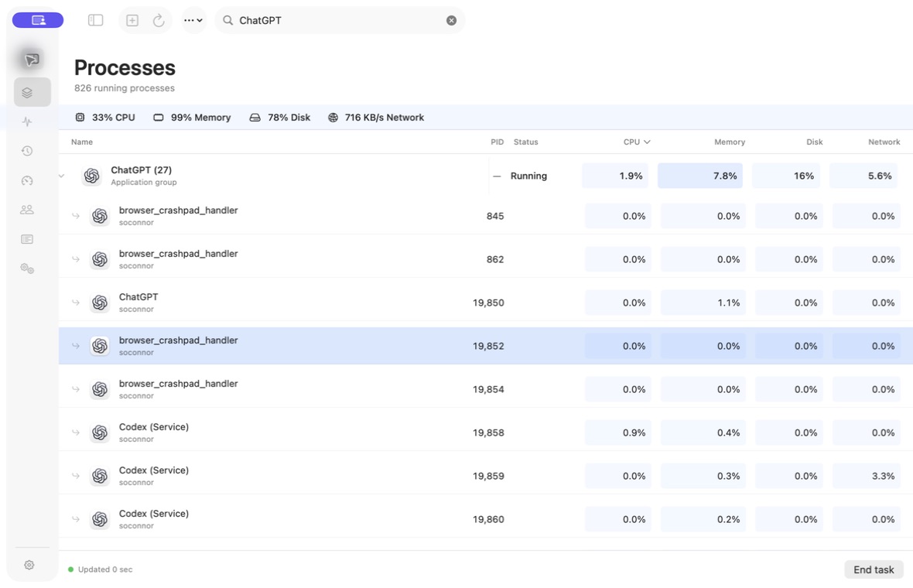Open the Services gears icon in sidebar
The image size is (913, 588).
click(x=27, y=268)
